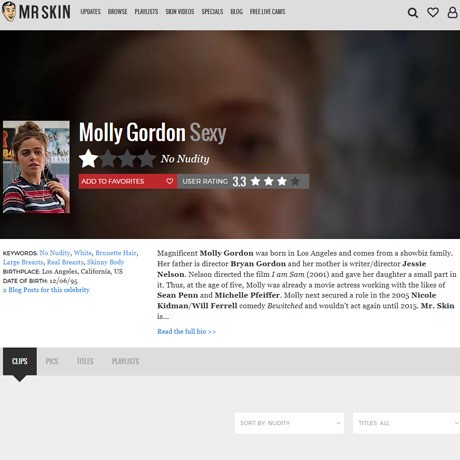Open Titles All dropdown
Viewport: 460px width, 460px height.
click(x=406, y=423)
